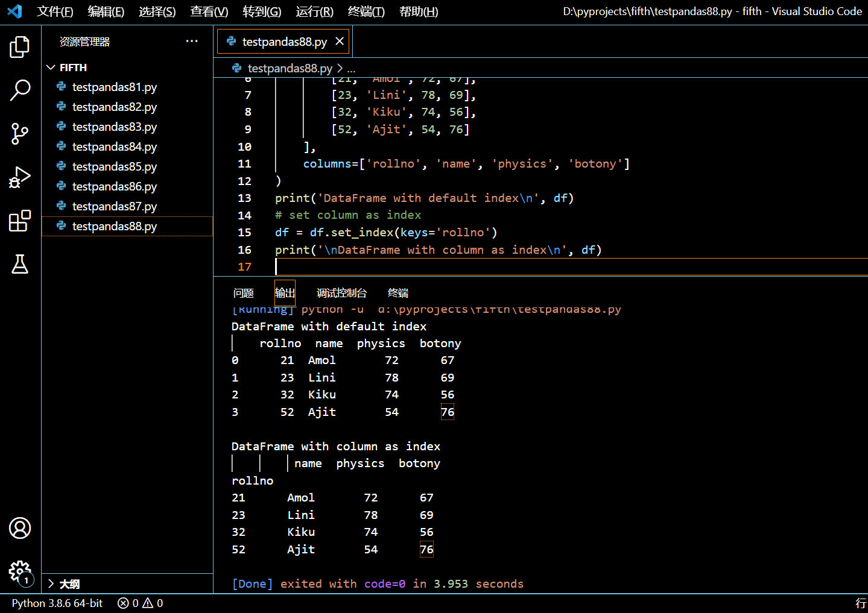Open the Manage gear icon
868x613 pixels.
[20, 571]
